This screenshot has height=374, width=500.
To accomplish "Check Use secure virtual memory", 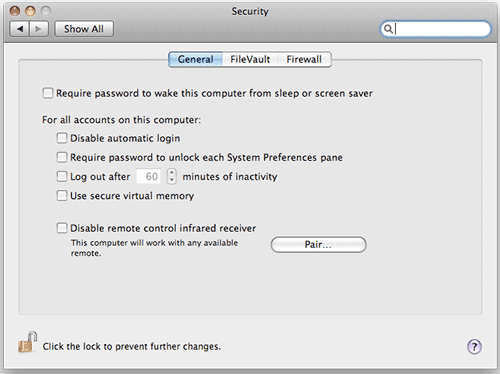I will (62, 196).
